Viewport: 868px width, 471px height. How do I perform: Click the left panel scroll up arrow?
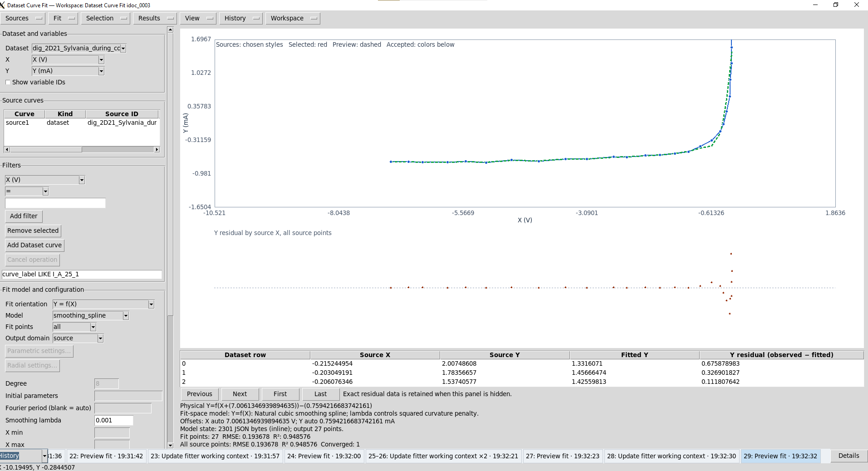(170, 29)
